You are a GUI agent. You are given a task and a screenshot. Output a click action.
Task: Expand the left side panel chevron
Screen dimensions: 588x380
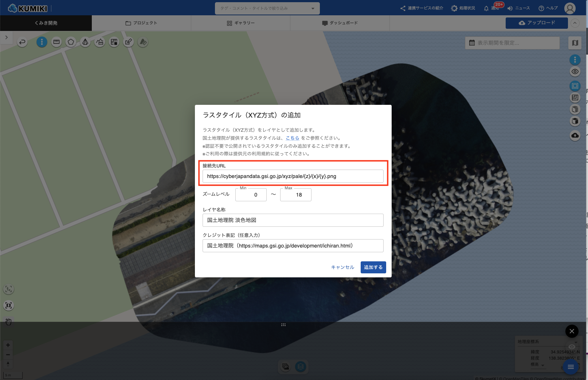(7, 37)
